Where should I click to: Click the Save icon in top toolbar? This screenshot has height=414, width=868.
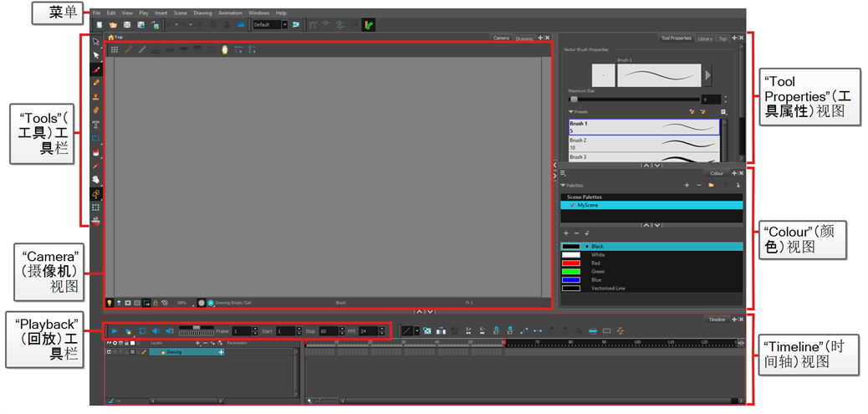tap(126, 25)
